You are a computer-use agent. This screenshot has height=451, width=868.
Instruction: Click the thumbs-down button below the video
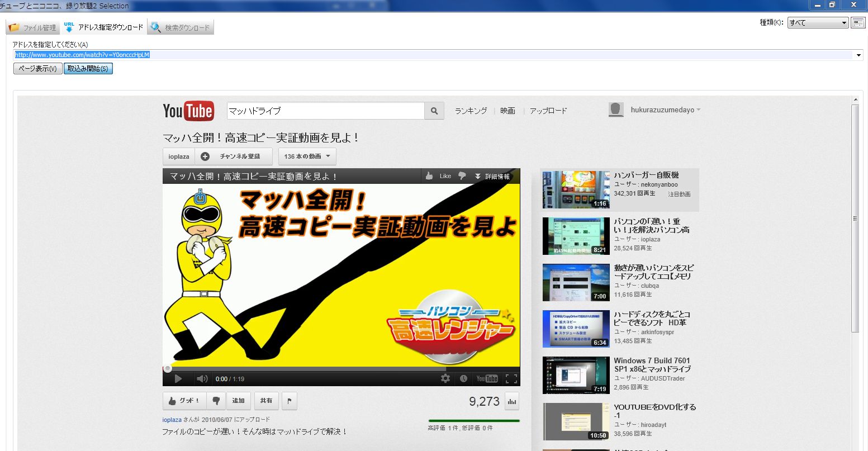point(215,401)
